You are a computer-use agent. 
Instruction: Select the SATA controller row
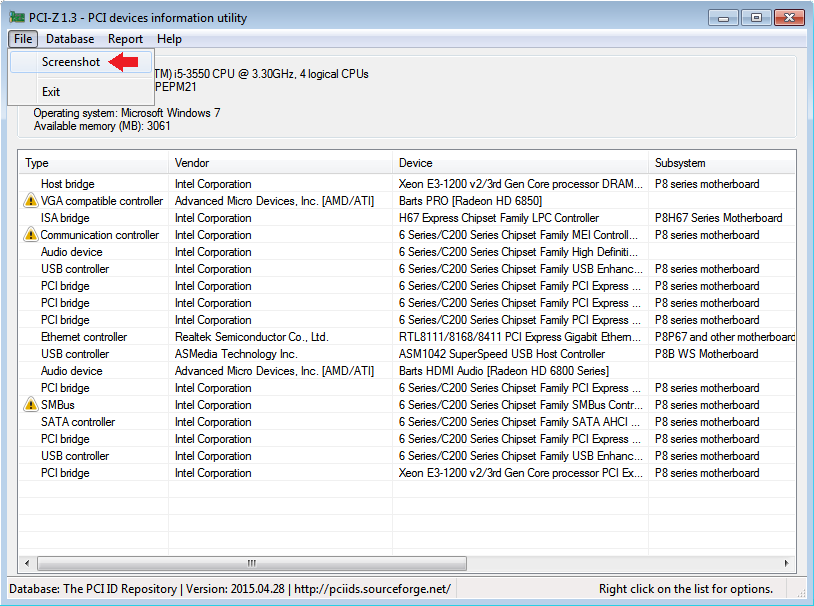(407, 422)
